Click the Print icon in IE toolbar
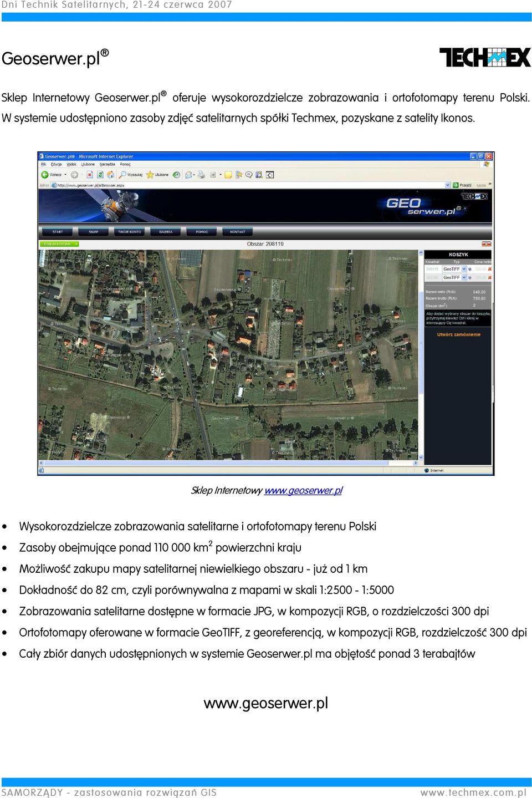The height and width of the screenshot is (798, 532). click(201, 175)
